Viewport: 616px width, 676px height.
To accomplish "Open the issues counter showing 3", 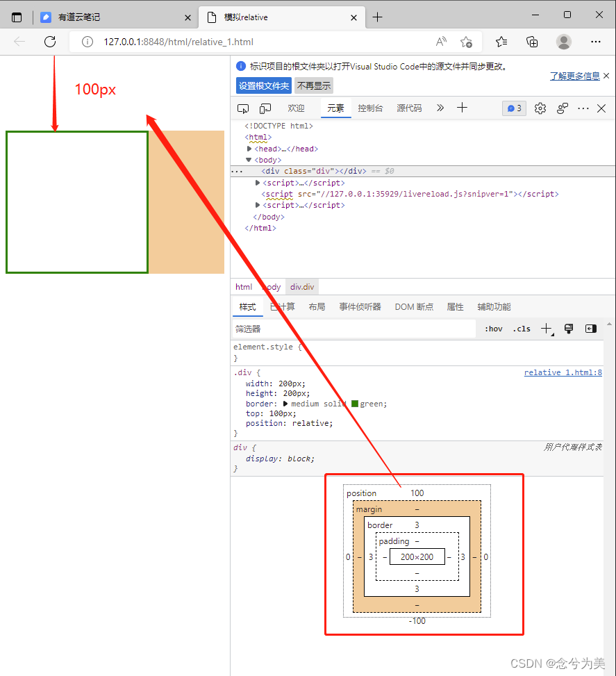I will (514, 108).
